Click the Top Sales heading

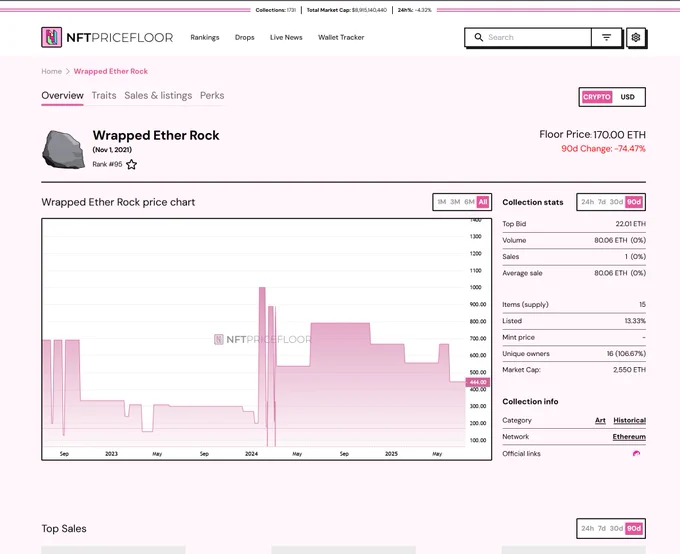(64, 528)
